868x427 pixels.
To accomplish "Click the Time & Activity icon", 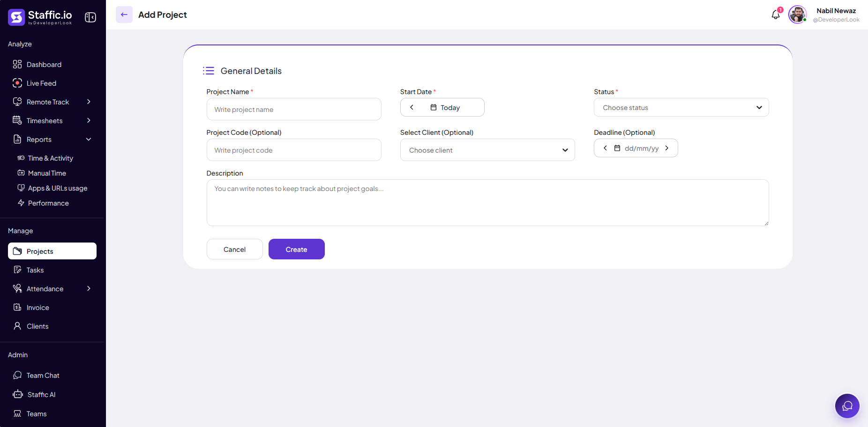I will pos(21,158).
